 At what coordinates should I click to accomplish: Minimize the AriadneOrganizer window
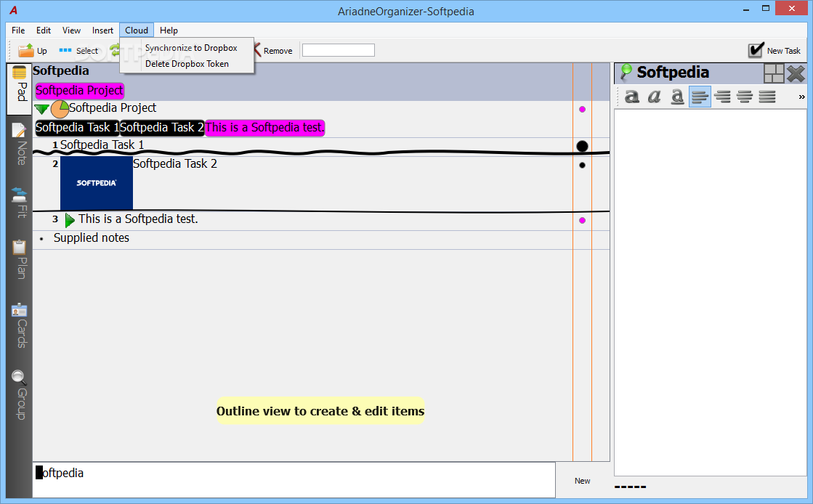745,9
